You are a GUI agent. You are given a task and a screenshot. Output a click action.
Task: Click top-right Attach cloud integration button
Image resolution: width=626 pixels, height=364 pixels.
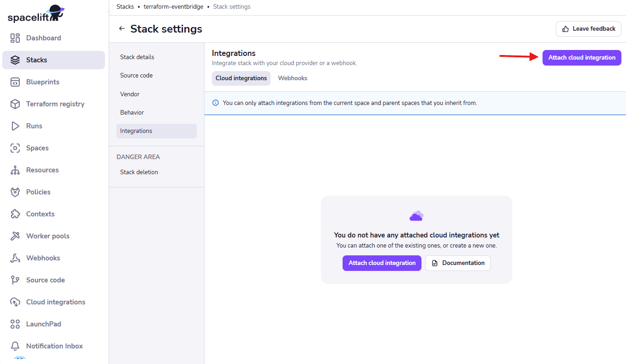[x=582, y=58]
